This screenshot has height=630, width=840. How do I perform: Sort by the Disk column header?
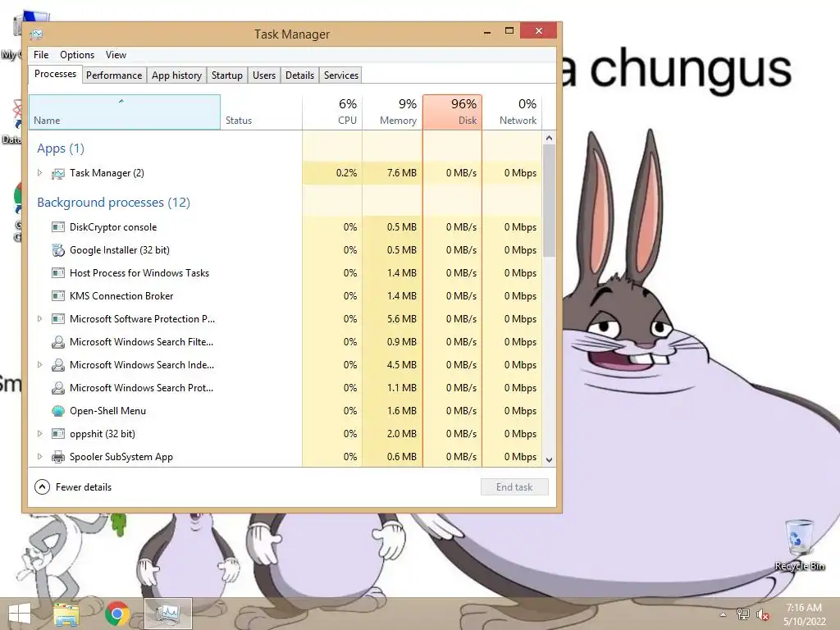[452, 112]
